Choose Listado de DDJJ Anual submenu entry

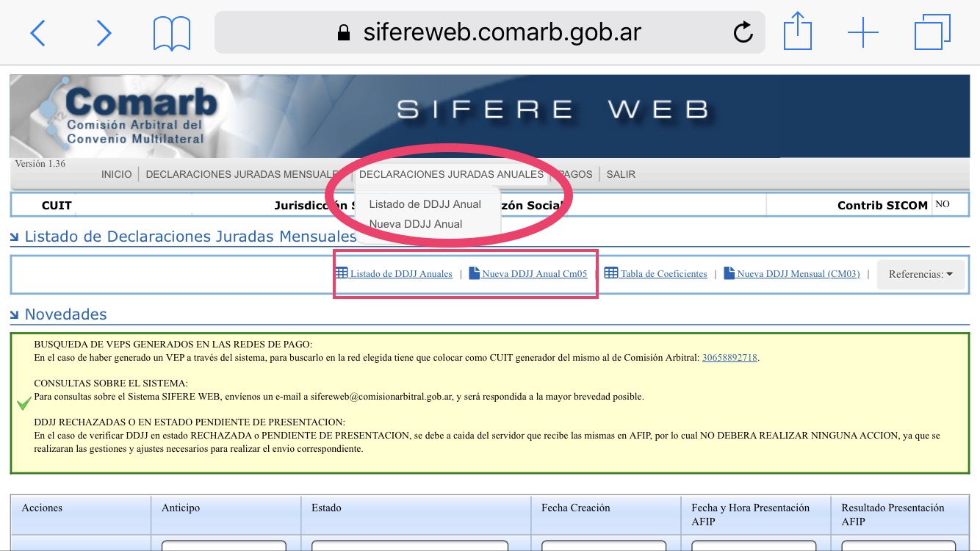coord(425,204)
